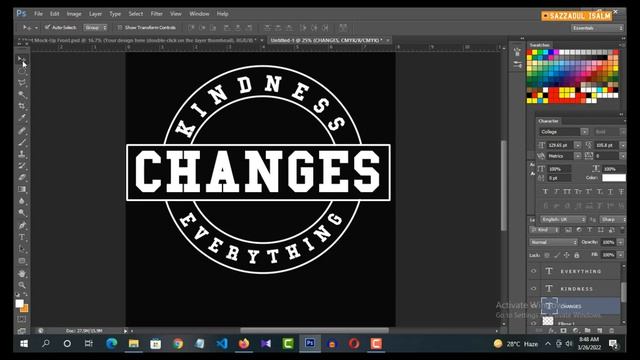Open the font size dropdown
This screenshot has height=360, width=640.
(x=578, y=145)
